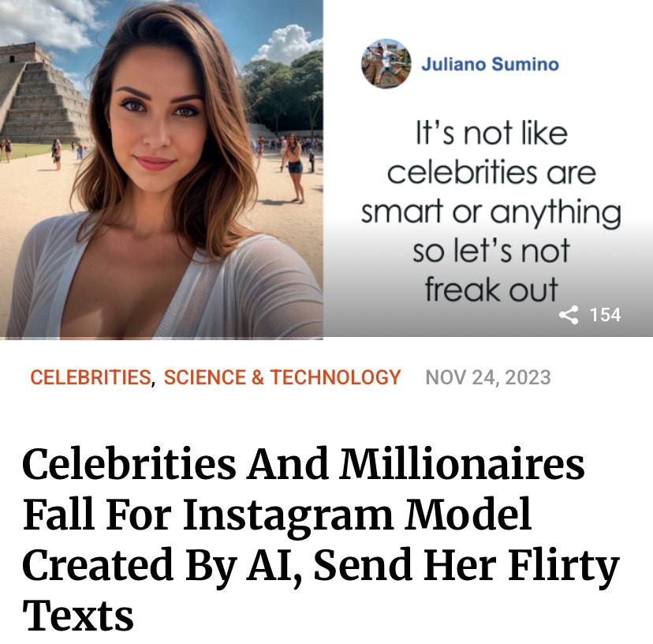Click the trees behind the woman's shoulder

[x=285, y=90]
